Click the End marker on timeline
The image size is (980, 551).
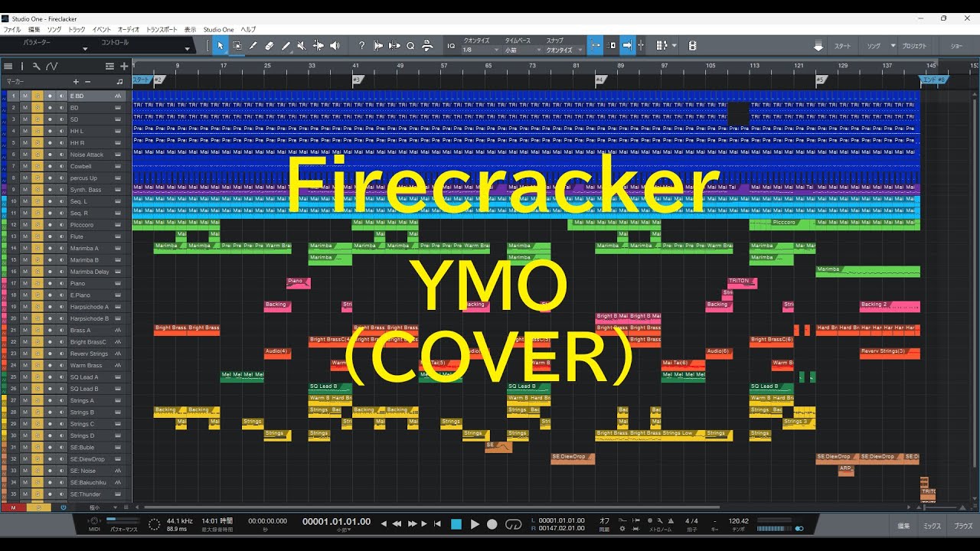[x=933, y=79]
